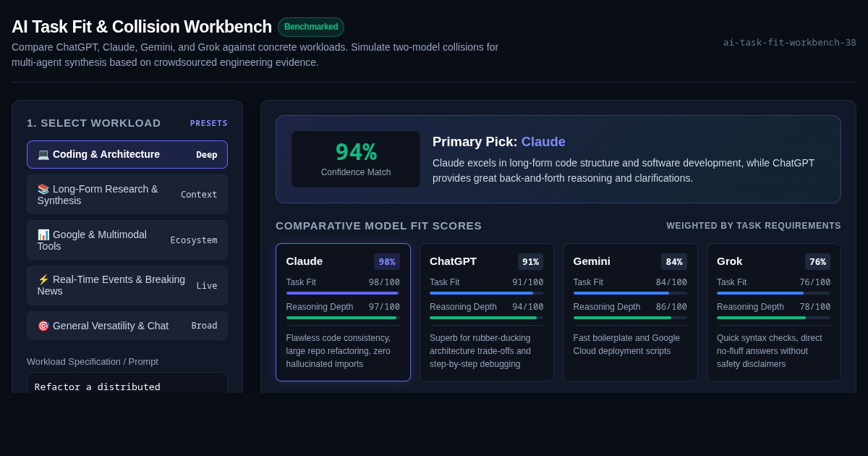Open the Gemini model fit card
The width and height of the screenshot is (868, 456).
[630, 312]
